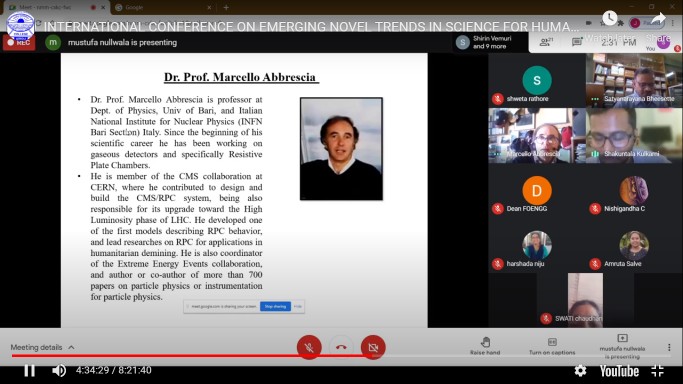This screenshot has height=384, width=683.
Task: Open YouTube player settings gear
Action: click(580, 371)
